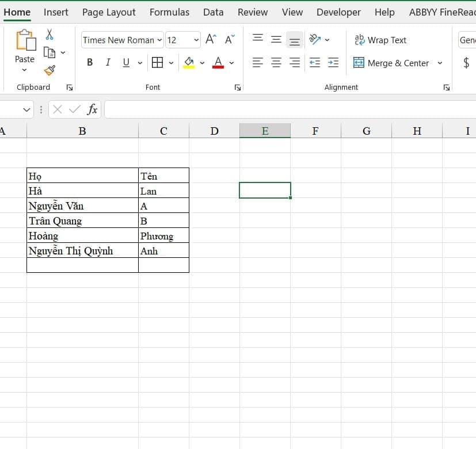Image resolution: width=476 pixels, height=449 pixels.
Task: Click the Cut scissors icon
Action: 50,35
